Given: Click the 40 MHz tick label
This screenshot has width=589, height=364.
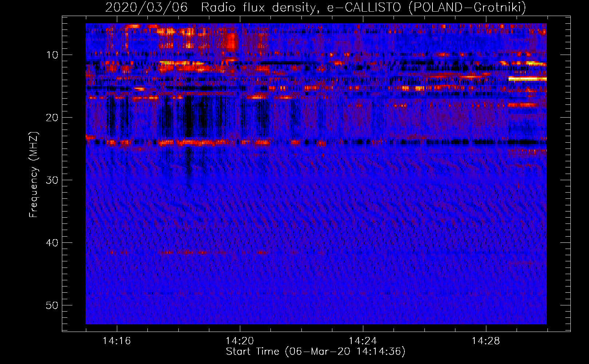Looking at the screenshot, I should [x=52, y=243].
